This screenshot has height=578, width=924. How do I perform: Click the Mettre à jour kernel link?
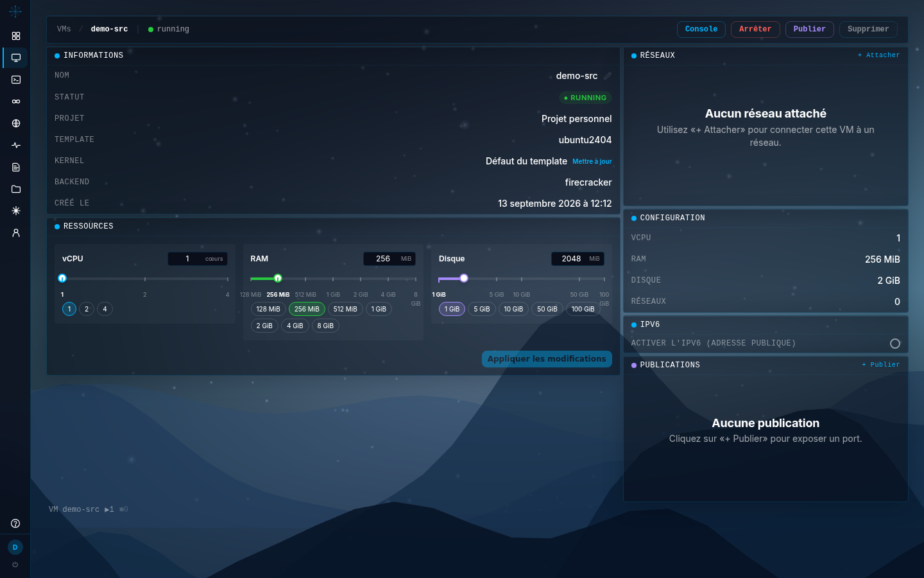pos(592,161)
